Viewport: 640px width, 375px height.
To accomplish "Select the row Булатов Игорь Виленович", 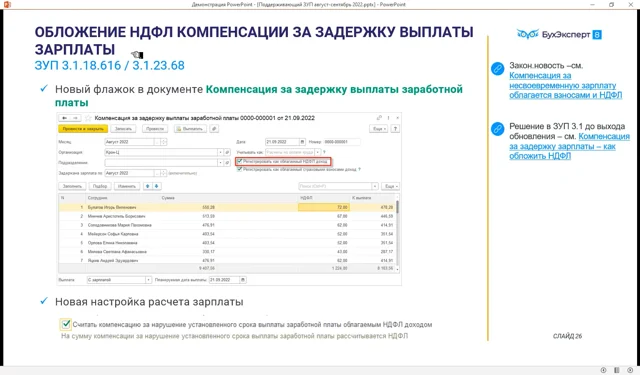I will coord(227,207).
